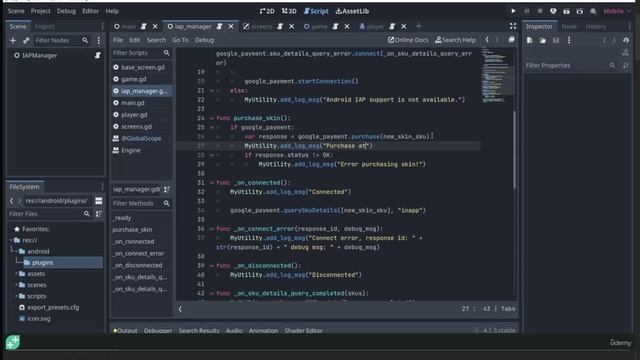Open the Help menu

[x=112, y=11]
